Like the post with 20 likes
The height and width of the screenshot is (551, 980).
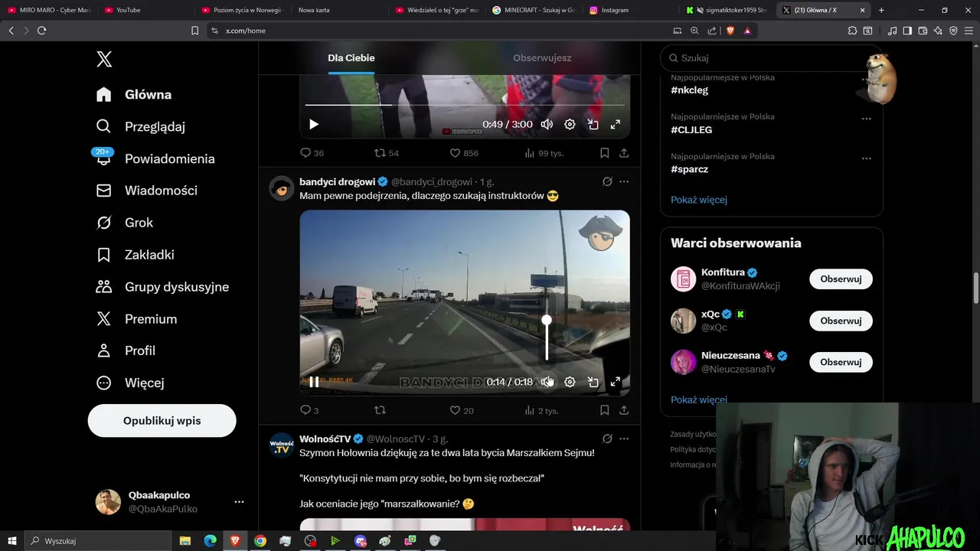tap(462, 410)
